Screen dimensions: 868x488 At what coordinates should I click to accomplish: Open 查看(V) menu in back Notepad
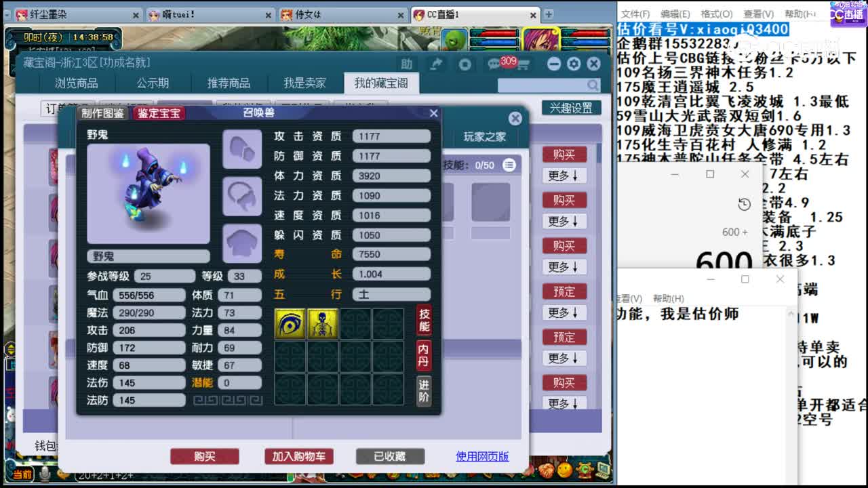[759, 14]
